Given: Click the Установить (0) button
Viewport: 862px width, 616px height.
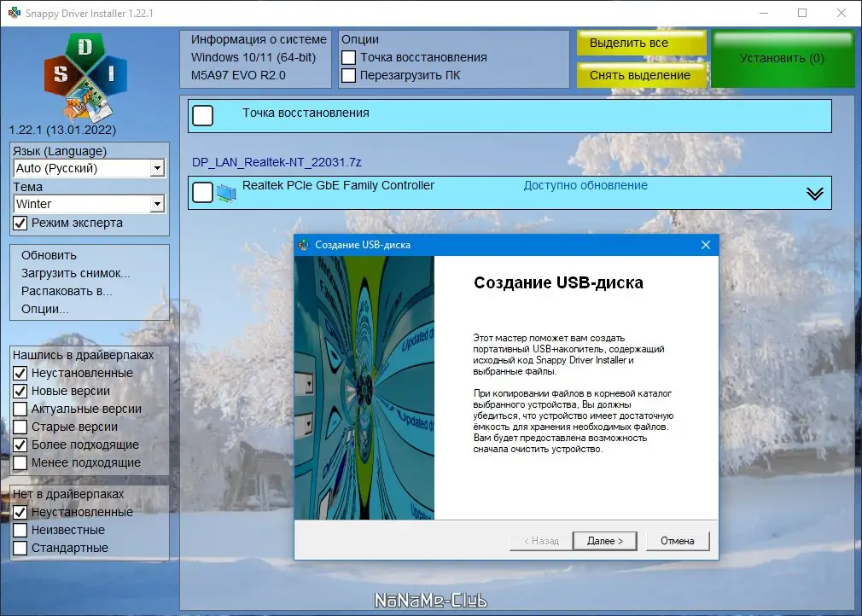Looking at the screenshot, I should (x=782, y=60).
